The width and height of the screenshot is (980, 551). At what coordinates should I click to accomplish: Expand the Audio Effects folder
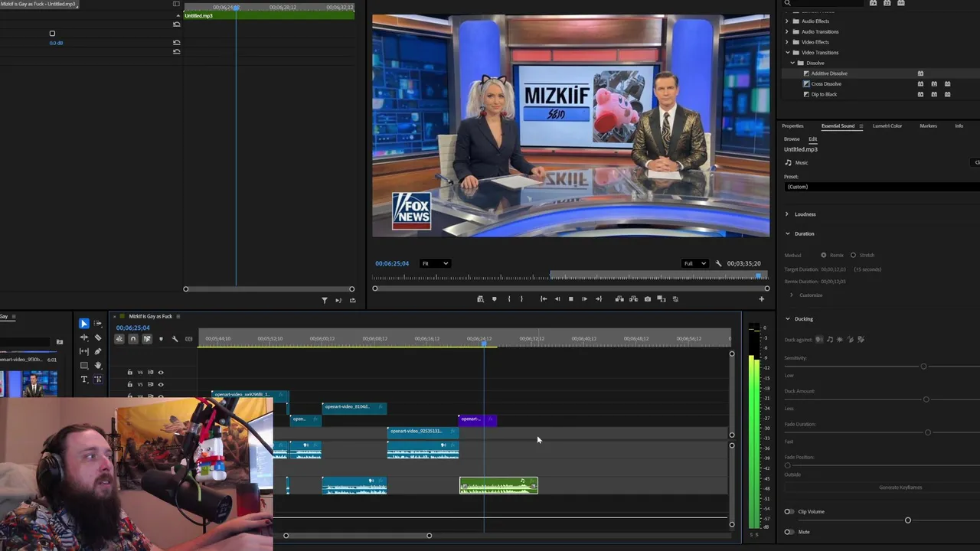coord(787,21)
